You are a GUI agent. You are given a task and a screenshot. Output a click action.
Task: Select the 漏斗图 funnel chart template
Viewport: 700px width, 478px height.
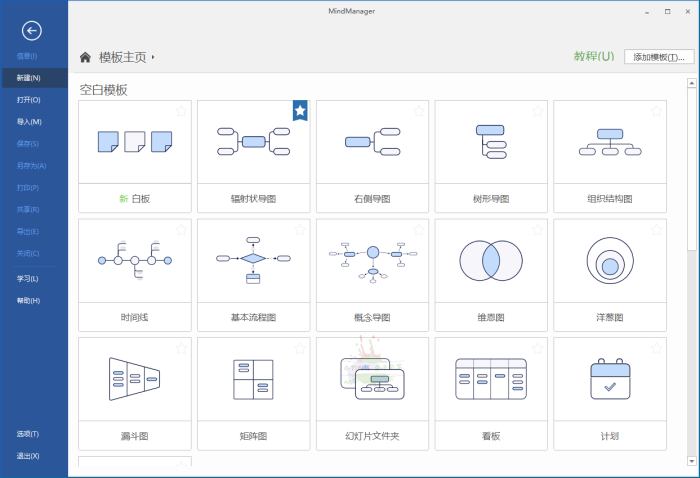pos(135,394)
